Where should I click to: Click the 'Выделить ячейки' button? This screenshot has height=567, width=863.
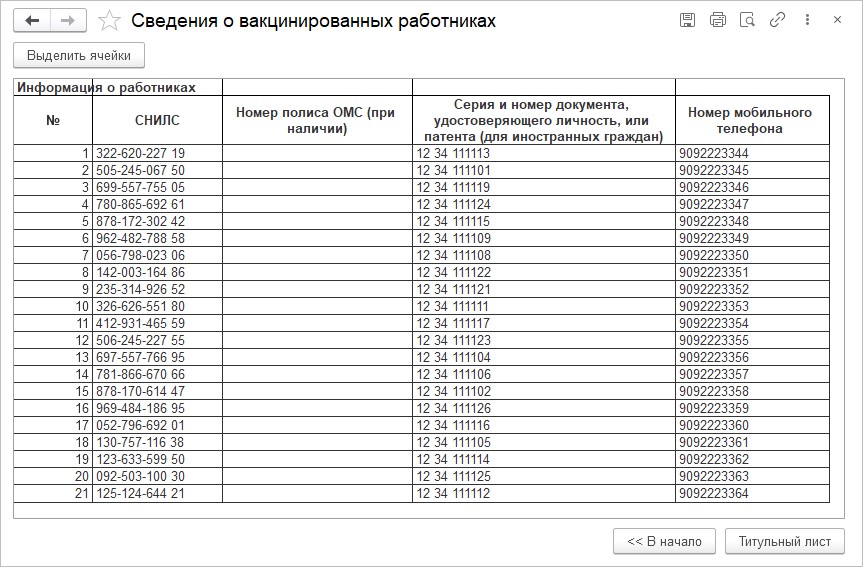(79, 56)
